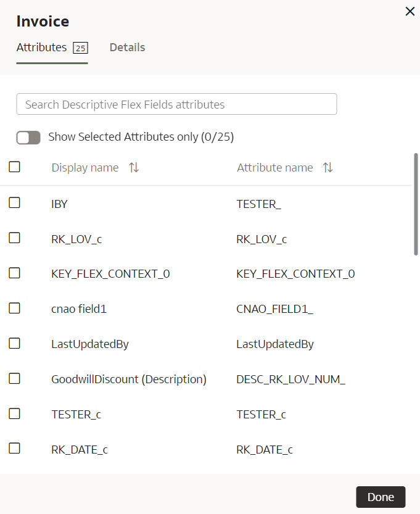The height and width of the screenshot is (514, 420).
Task: Select the RK_DATE_c checkbox
Action: point(14,449)
